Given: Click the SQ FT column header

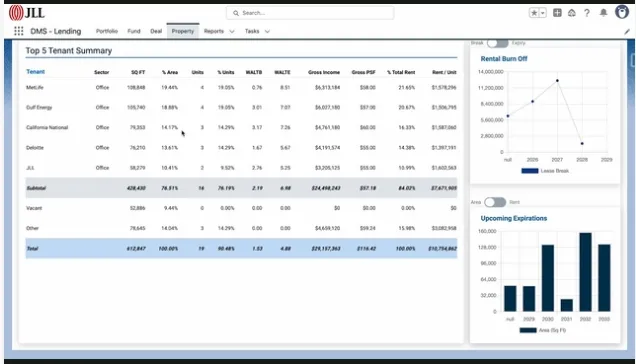Looking at the screenshot, I should pyautogui.click(x=138, y=72).
